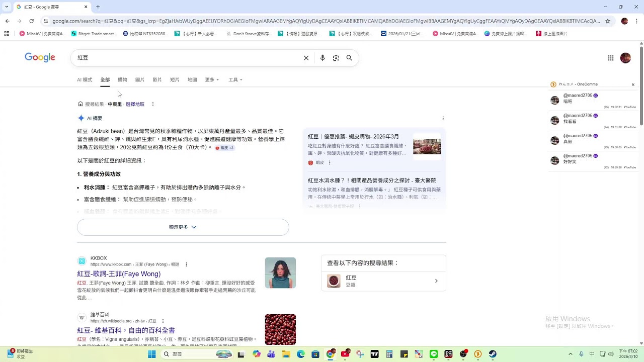Open 紅豆｜優惠推薦 蝦皮購物 source link

click(x=353, y=137)
